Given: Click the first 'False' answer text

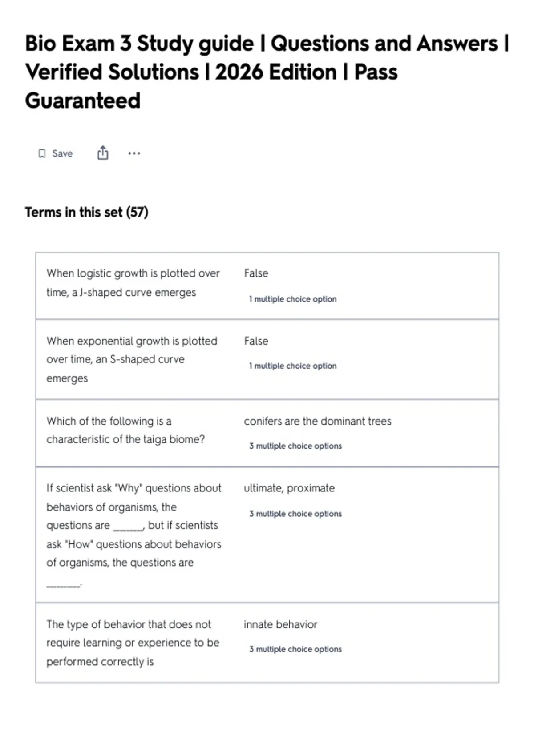Looking at the screenshot, I should [256, 273].
